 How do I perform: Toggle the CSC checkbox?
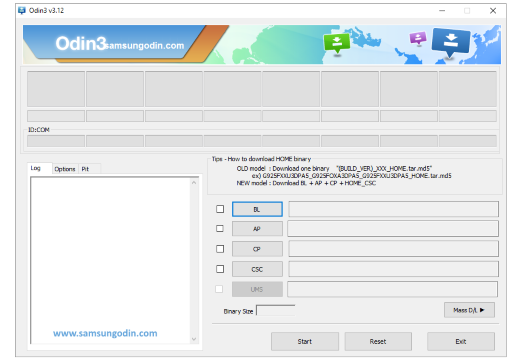[x=220, y=269]
